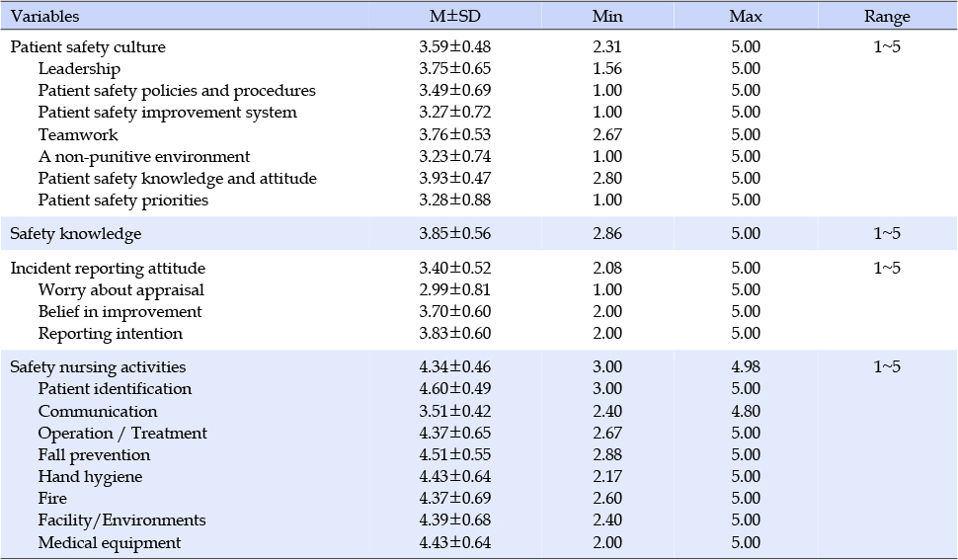Click the 'Max' column header
The height and width of the screenshot is (560, 958).
pos(746,16)
